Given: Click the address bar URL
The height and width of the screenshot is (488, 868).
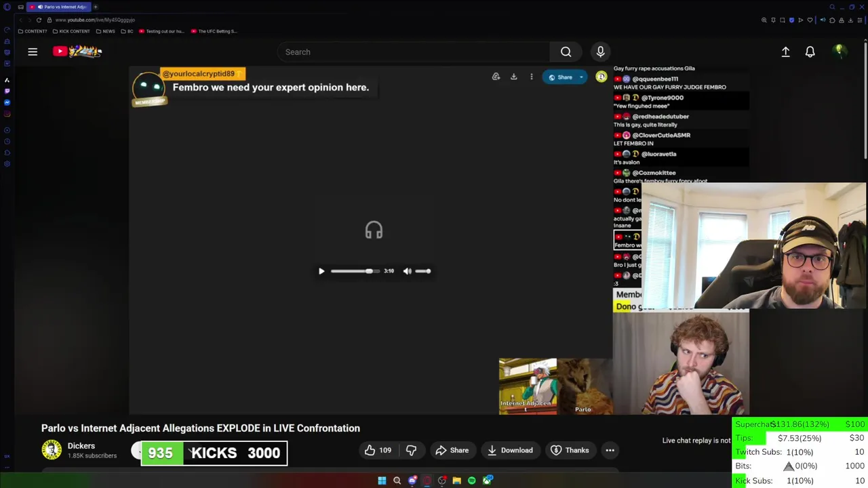Looking at the screenshot, I should (95, 20).
